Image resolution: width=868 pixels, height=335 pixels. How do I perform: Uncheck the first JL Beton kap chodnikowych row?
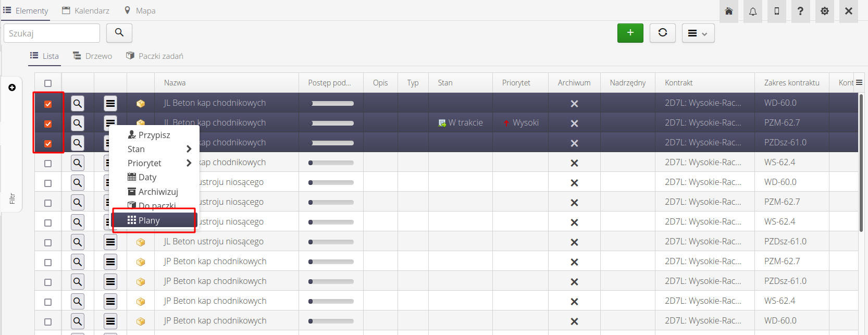pos(48,104)
